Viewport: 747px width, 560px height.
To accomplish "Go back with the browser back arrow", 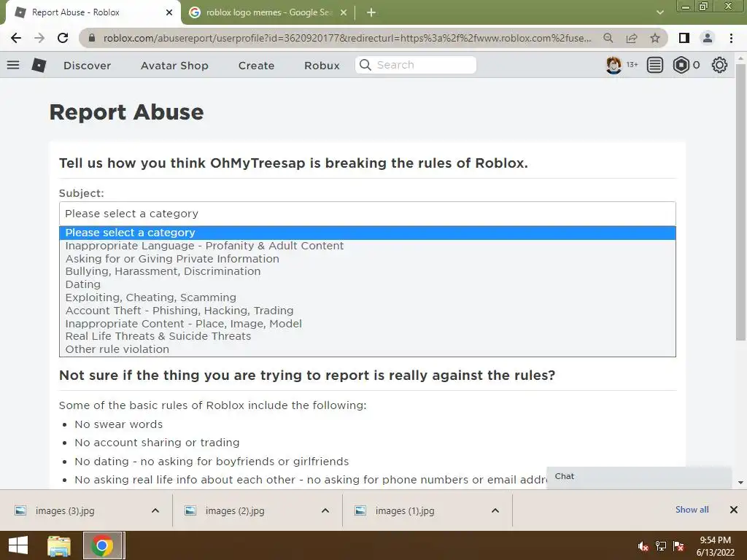I will [x=16, y=38].
